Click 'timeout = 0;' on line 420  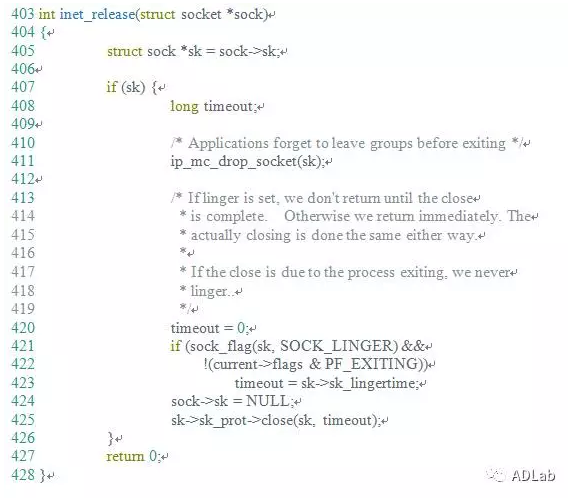pos(209,328)
